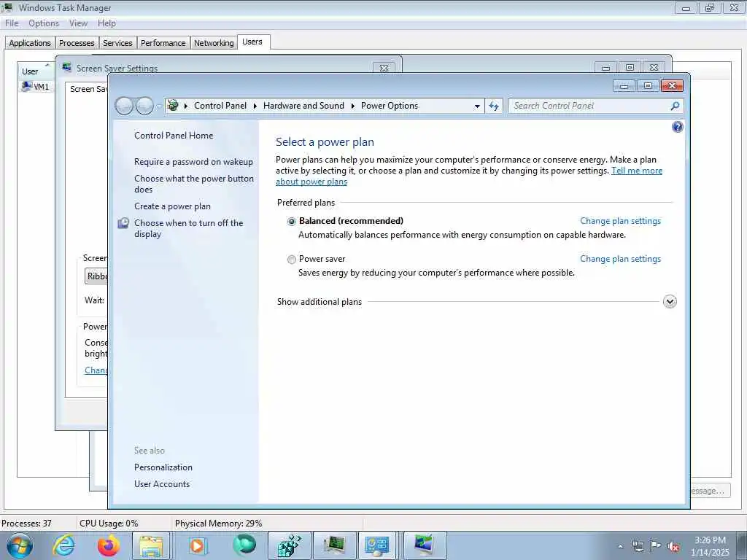This screenshot has height=560, width=747.
Task: Click the Users tab in Task Manager
Action: (x=252, y=42)
